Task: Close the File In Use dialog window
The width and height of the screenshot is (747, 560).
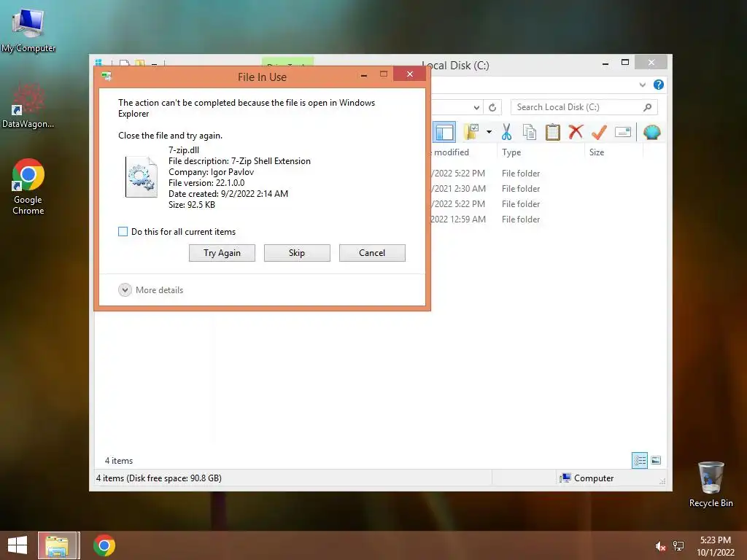Action: point(409,74)
